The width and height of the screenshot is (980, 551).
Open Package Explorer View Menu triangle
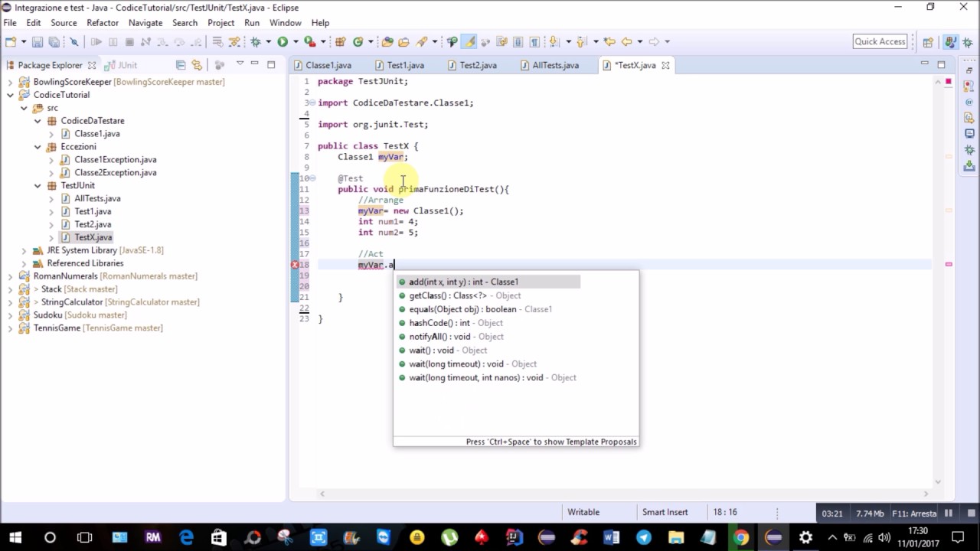pyautogui.click(x=240, y=64)
